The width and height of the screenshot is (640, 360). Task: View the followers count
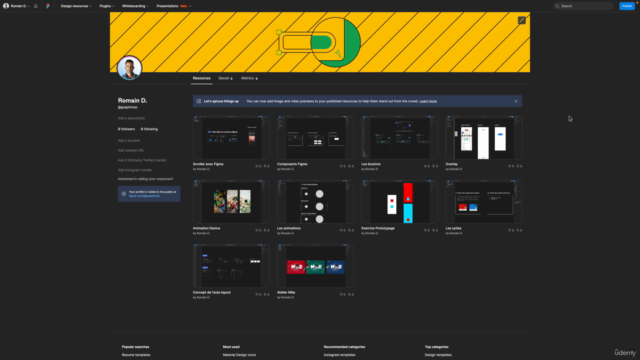126,129
